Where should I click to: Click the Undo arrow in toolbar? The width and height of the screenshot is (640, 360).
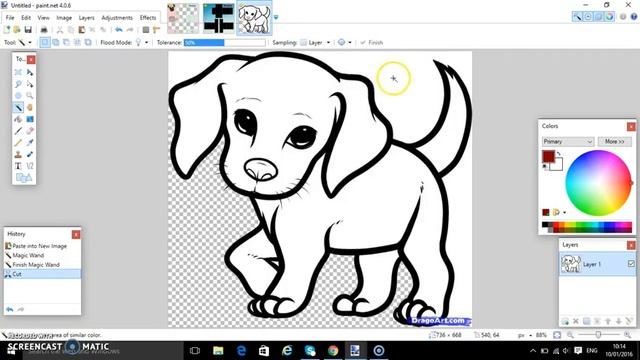[119, 29]
